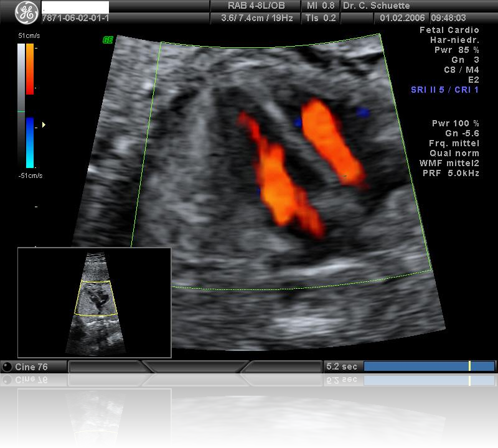Viewport: 498px width, 448px height.
Task: Click the left orange flow jet in the image
Action: (280, 180)
